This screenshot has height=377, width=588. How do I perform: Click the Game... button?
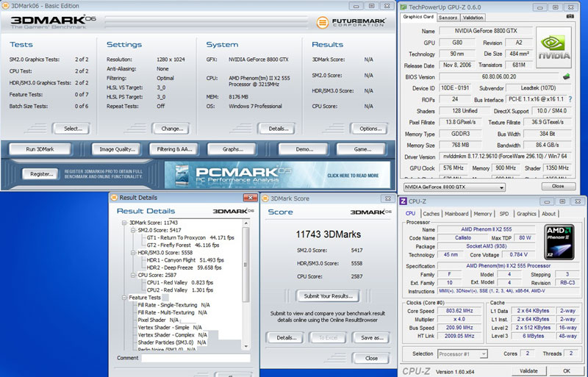click(361, 149)
